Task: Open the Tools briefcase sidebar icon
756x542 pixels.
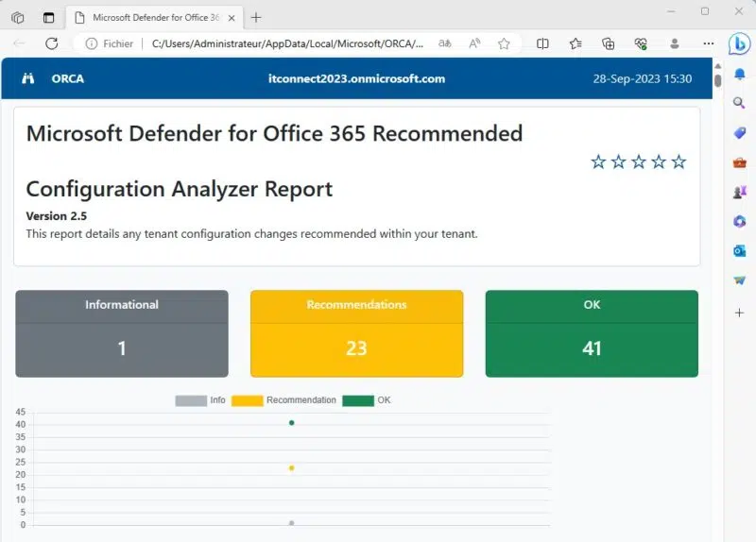Action: (x=740, y=162)
